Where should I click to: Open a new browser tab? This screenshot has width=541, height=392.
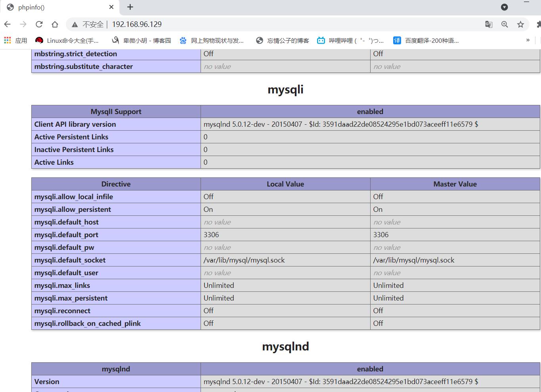(130, 7)
